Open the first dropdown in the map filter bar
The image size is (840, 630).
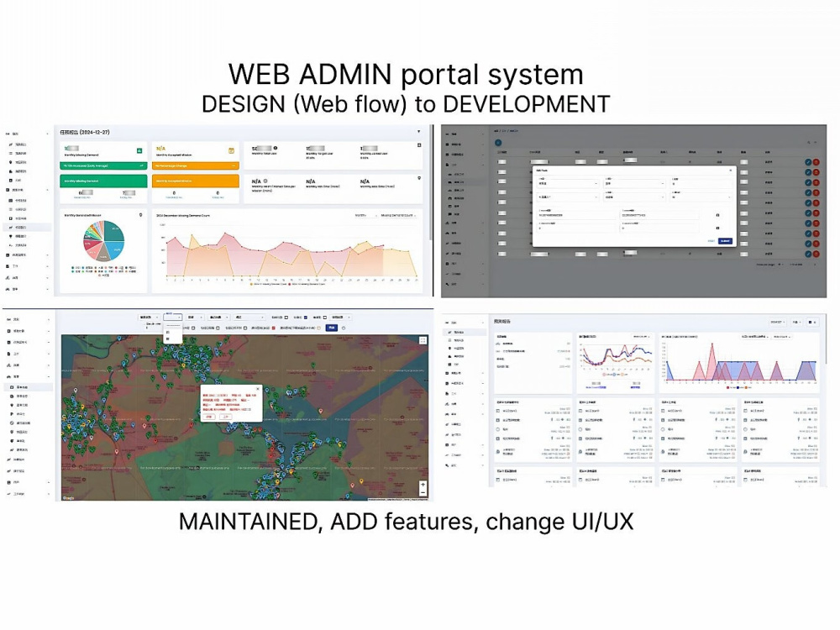(149, 318)
